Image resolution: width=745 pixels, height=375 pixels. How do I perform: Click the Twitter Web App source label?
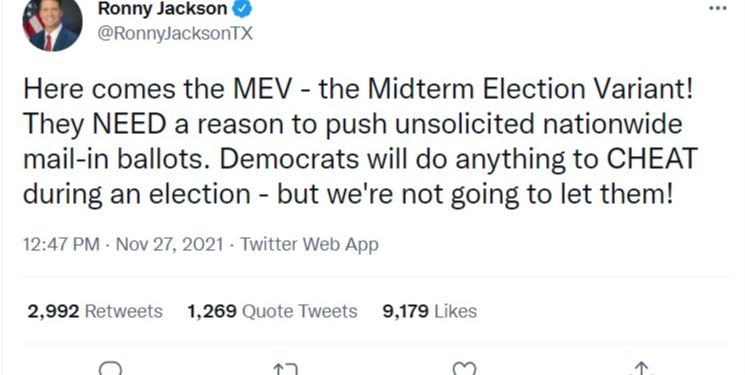309,244
